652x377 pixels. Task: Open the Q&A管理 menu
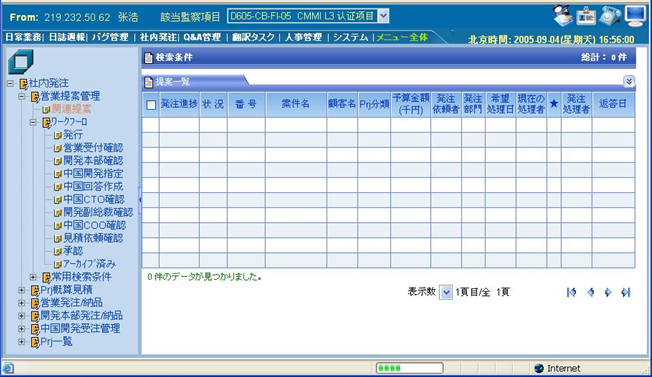202,37
